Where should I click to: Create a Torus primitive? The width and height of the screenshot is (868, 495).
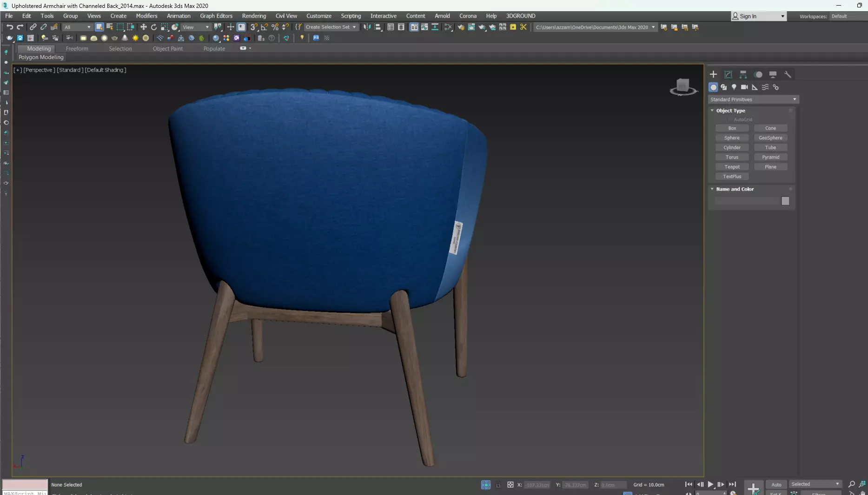point(732,157)
